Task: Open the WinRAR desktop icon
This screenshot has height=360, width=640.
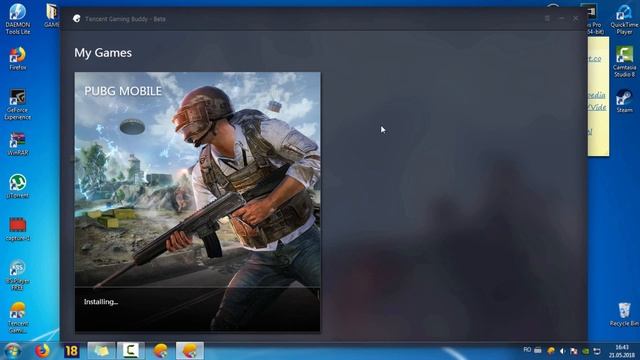Action: [18, 144]
